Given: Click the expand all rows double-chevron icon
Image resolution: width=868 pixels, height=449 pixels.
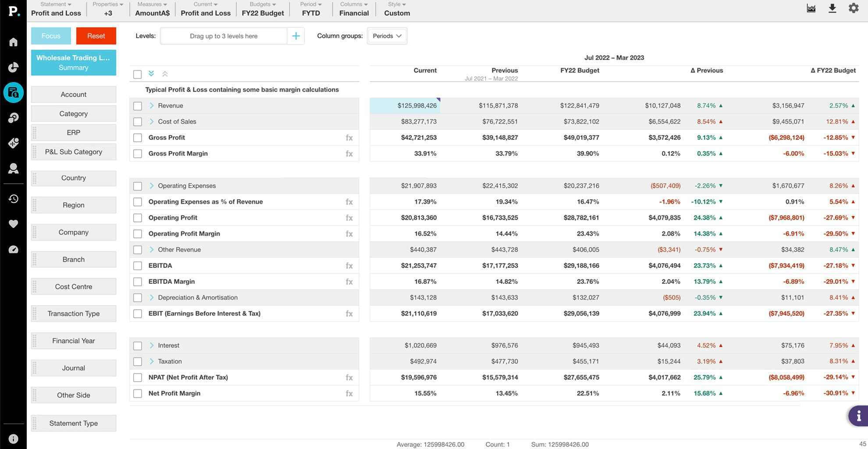Looking at the screenshot, I should point(151,74).
